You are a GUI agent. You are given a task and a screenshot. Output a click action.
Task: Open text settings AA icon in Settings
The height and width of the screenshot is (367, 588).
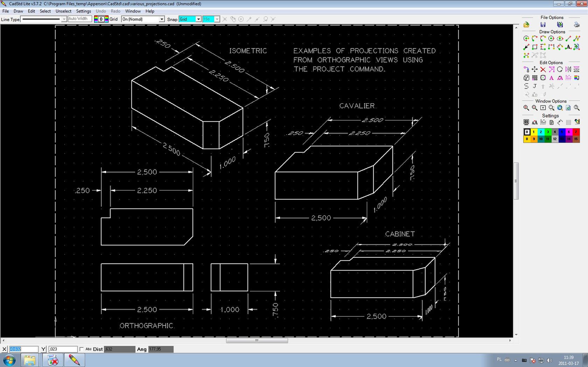coord(534,122)
